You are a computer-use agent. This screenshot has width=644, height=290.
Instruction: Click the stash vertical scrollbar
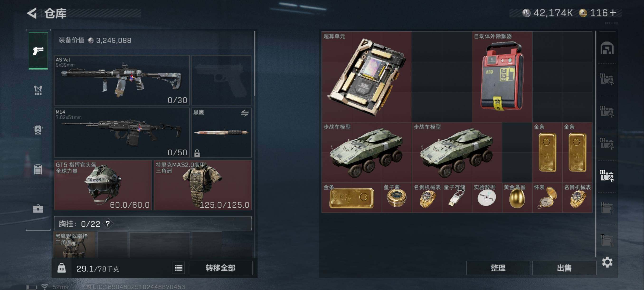(x=596, y=144)
